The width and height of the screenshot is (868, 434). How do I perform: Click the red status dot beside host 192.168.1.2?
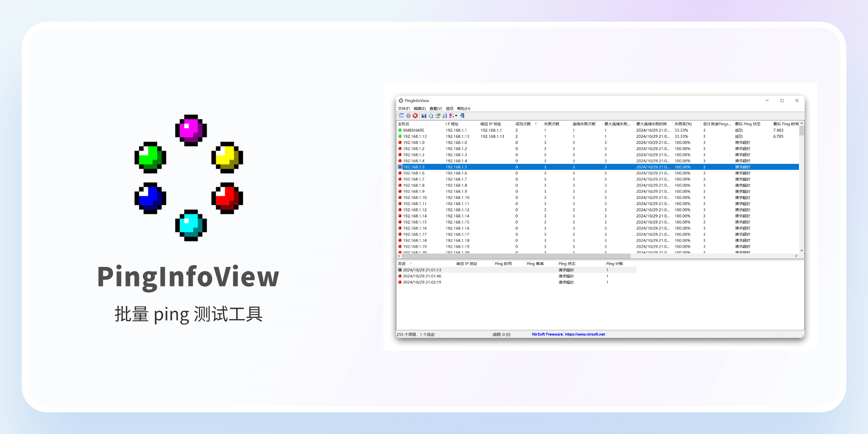[x=400, y=149]
